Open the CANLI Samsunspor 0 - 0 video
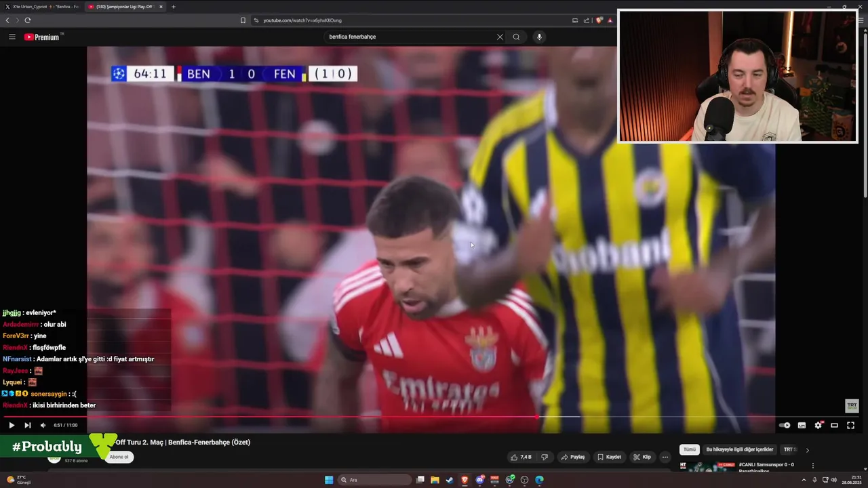The height and width of the screenshot is (488, 868). click(766, 465)
